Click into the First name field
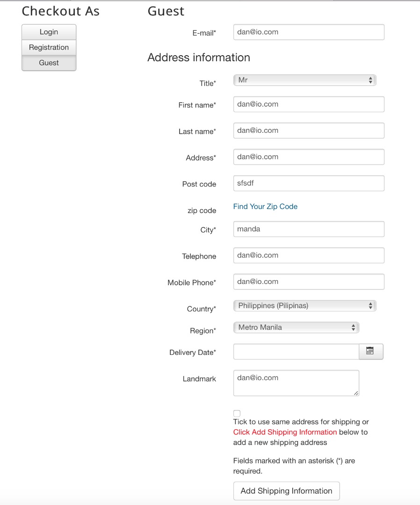 pos(309,104)
